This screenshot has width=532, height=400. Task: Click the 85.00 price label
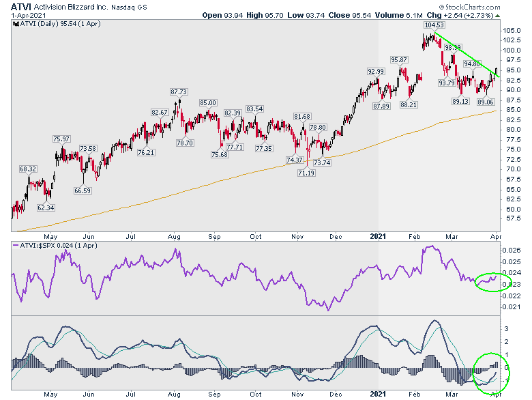pyautogui.click(x=207, y=103)
